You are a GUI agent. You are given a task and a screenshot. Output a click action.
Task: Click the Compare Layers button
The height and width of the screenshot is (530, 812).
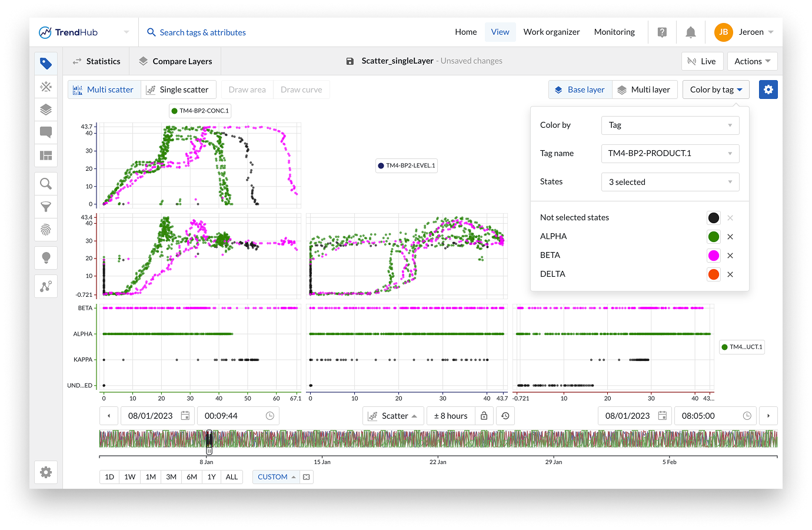pyautogui.click(x=175, y=61)
